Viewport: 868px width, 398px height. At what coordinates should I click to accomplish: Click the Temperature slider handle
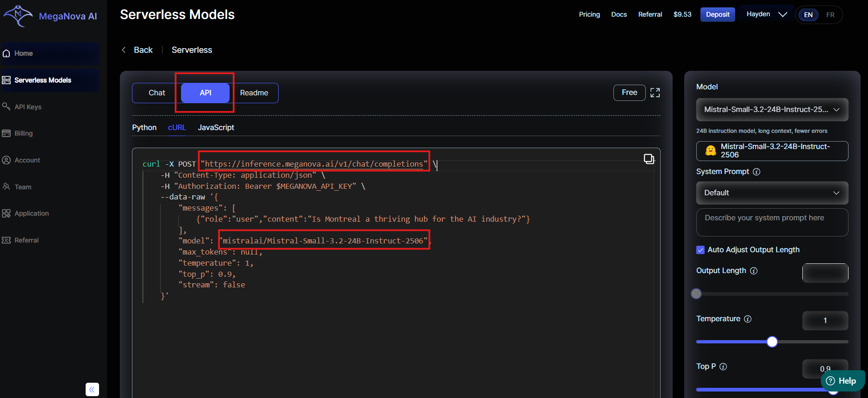pos(772,342)
